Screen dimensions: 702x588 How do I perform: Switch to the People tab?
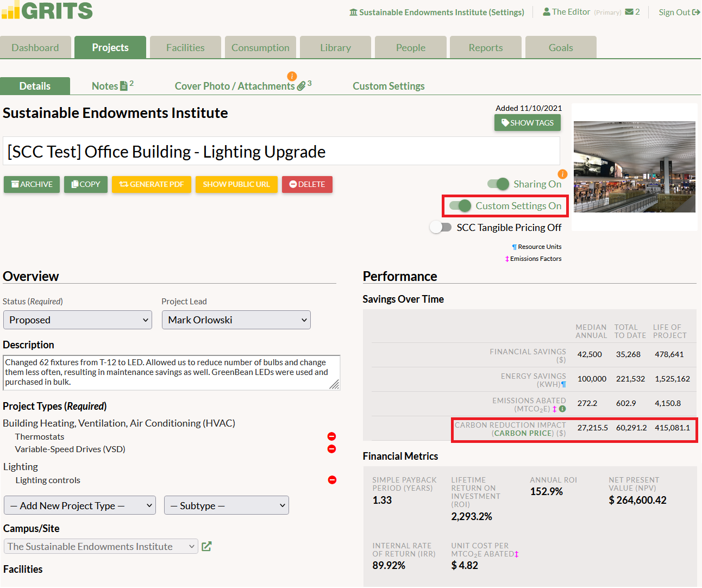point(411,47)
